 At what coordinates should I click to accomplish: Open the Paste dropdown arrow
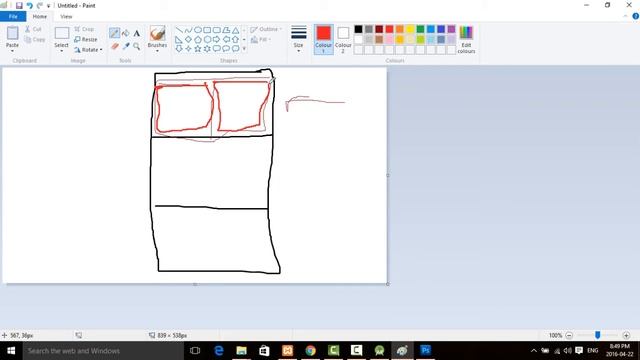(12, 51)
